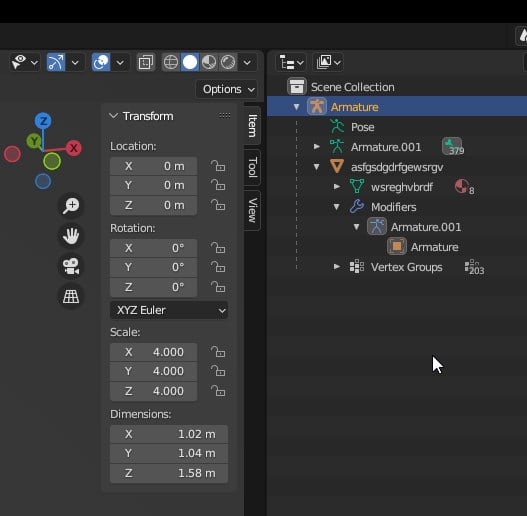
Task: Open the Outliner display mode dropdown
Action: [x=328, y=62]
